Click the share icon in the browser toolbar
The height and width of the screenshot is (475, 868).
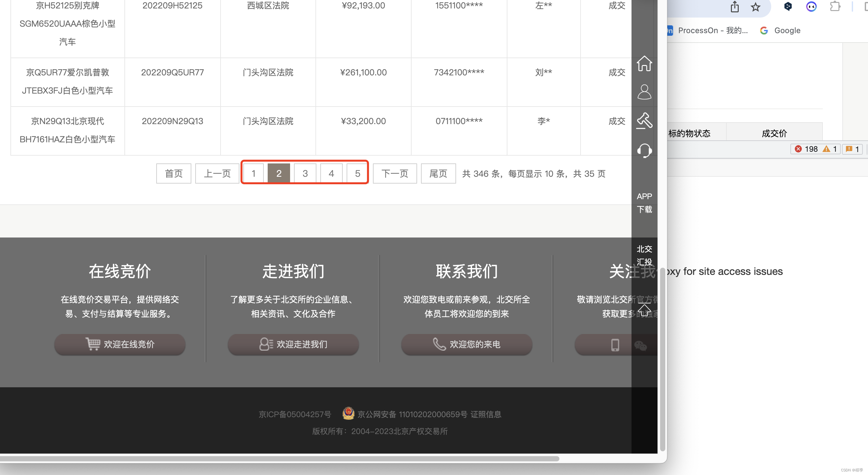pos(734,7)
